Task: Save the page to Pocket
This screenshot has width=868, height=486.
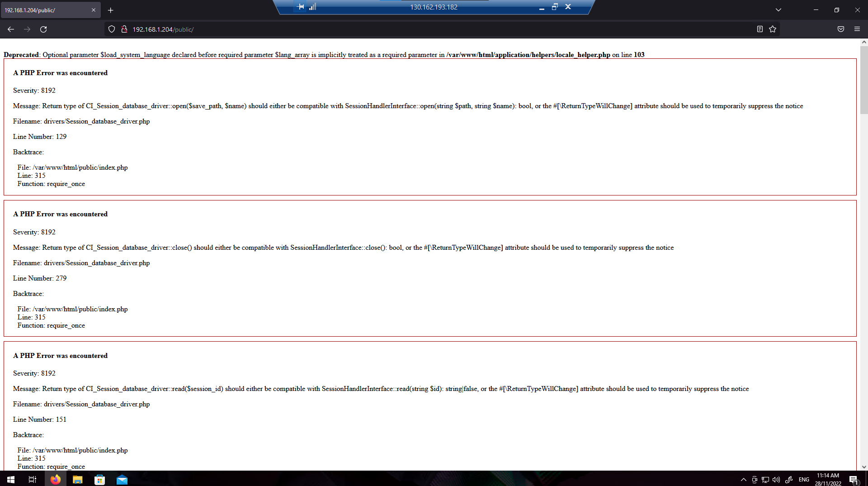Action: coord(841,29)
